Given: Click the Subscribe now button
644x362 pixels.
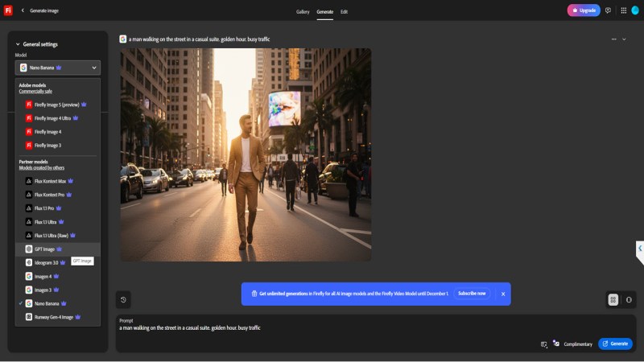Looking at the screenshot, I should point(472,294).
